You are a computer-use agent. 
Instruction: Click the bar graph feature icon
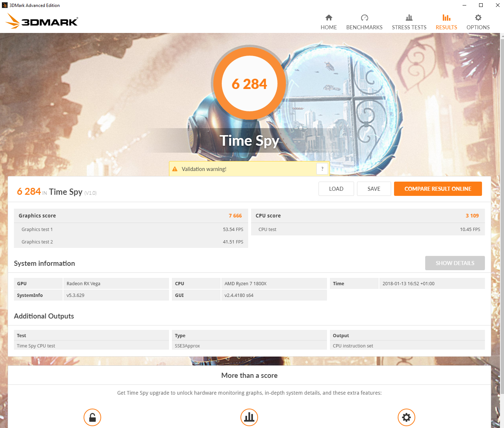point(249,417)
